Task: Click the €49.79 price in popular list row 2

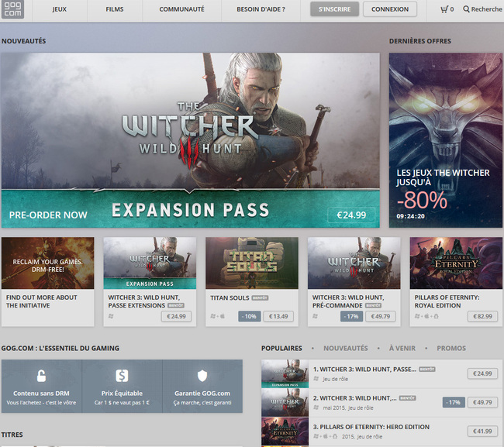Action: [x=482, y=402]
